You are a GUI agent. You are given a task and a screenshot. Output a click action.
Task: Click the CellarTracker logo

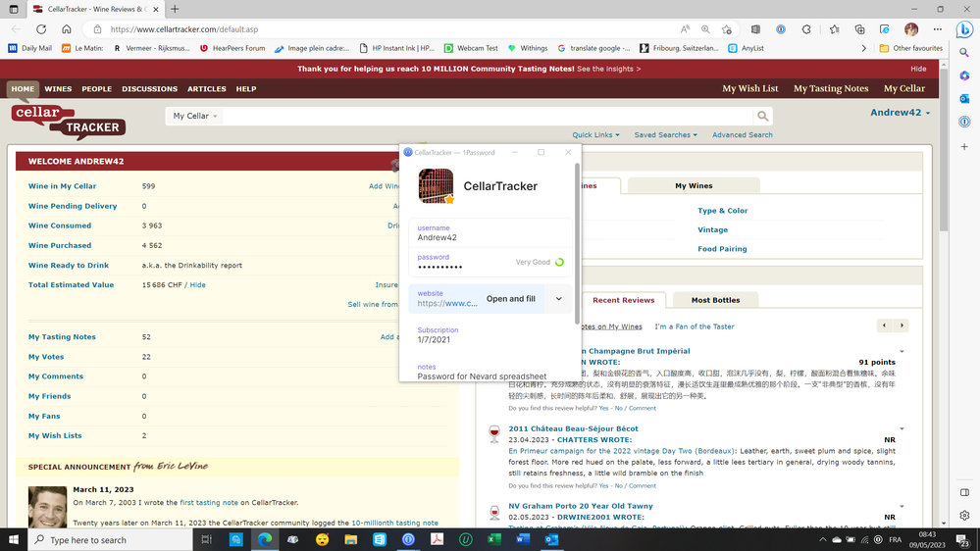[x=68, y=120]
